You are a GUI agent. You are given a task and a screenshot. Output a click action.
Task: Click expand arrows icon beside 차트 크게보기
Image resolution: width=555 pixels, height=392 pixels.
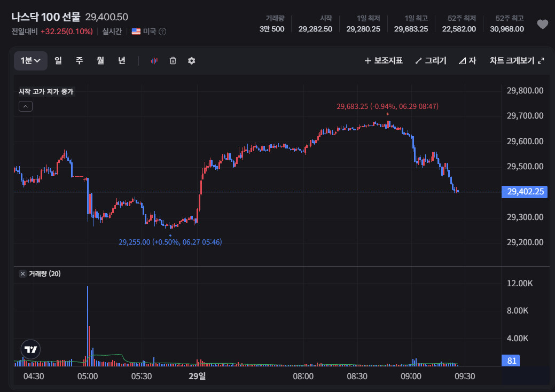(x=541, y=61)
